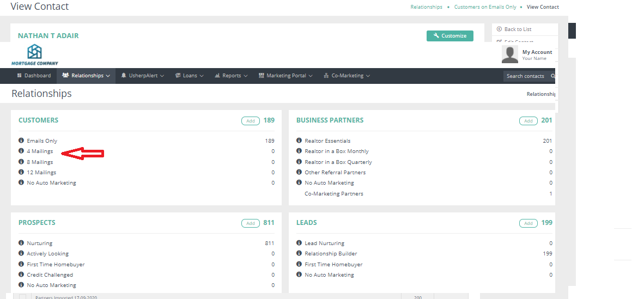Click the search magnifier icon

point(552,76)
